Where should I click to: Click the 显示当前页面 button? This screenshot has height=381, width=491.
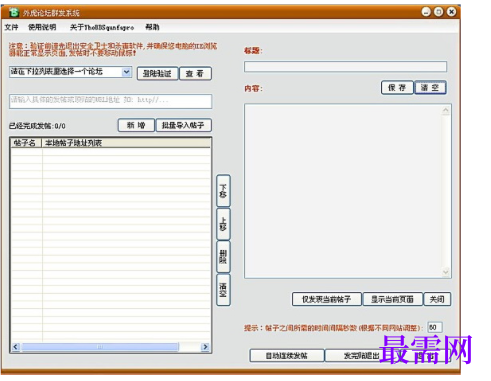[x=393, y=299]
